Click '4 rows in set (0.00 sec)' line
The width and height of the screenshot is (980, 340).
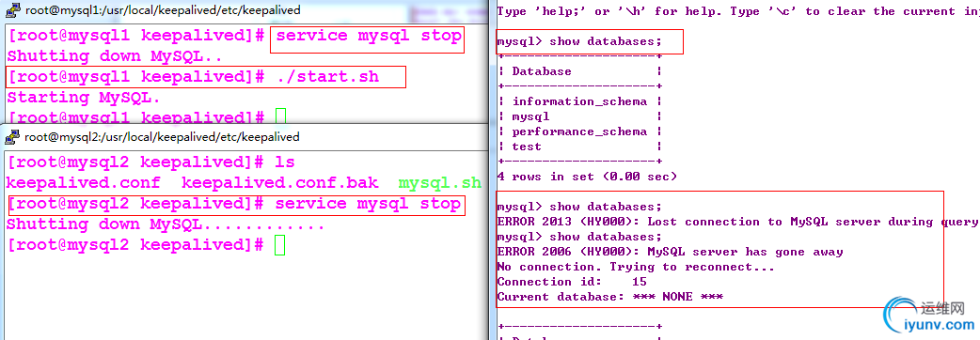pyautogui.click(x=587, y=177)
